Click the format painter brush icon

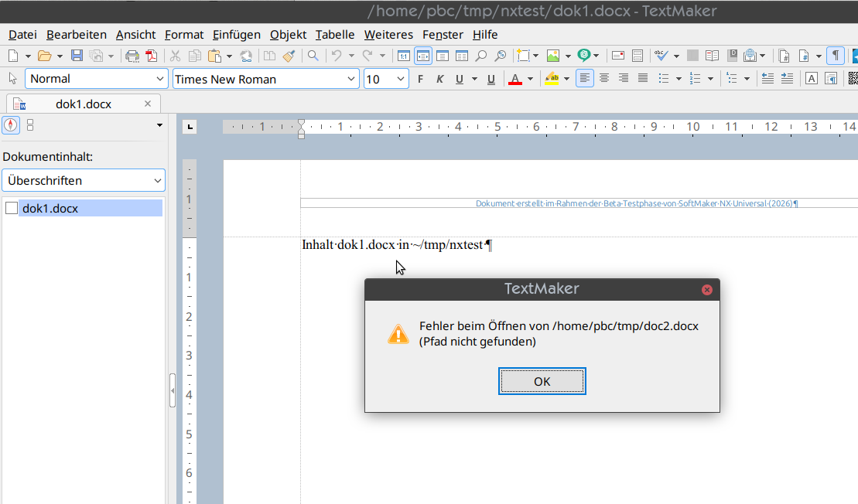point(289,56)
